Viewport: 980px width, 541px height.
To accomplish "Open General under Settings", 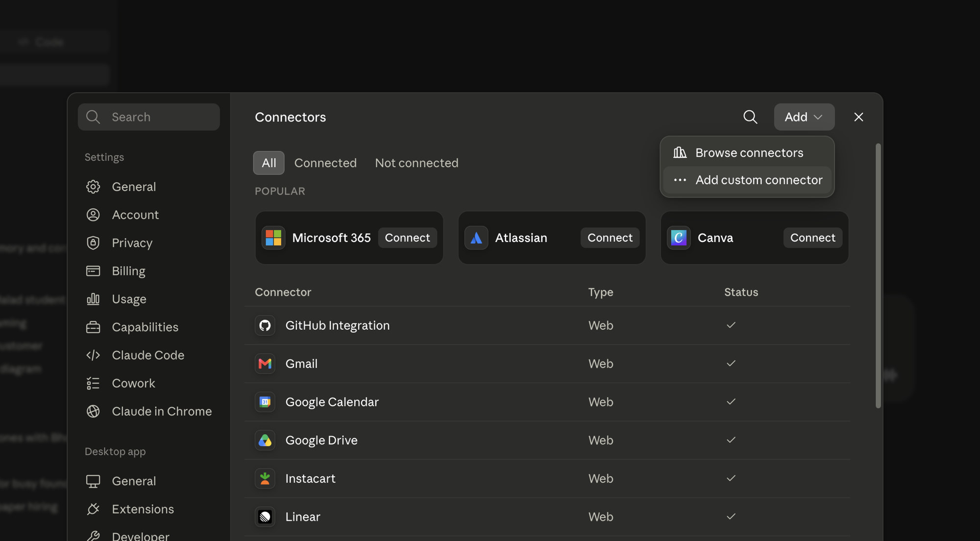I will click(148, 187).
